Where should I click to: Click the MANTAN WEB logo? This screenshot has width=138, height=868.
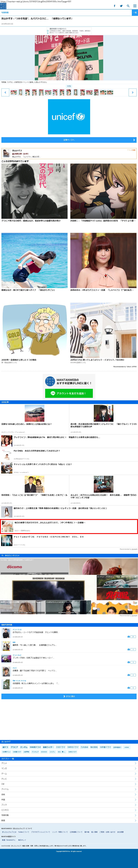(x=3, y=6)
